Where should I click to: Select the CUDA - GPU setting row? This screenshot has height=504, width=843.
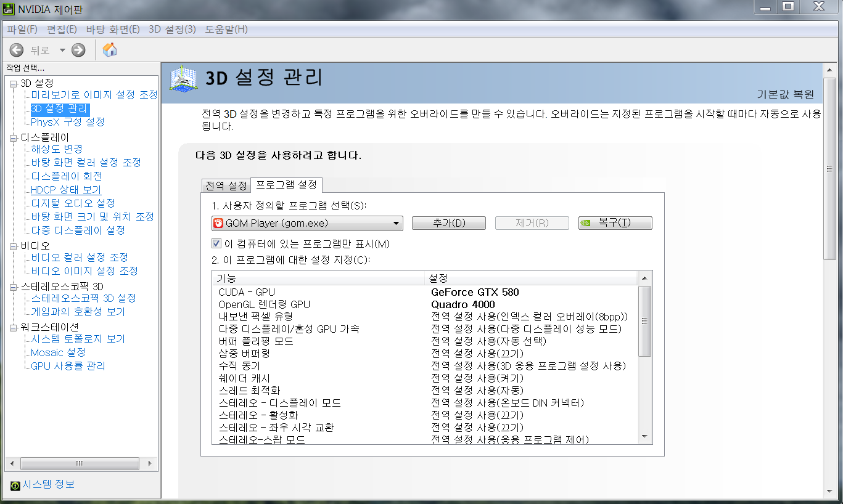pos(424,292)
